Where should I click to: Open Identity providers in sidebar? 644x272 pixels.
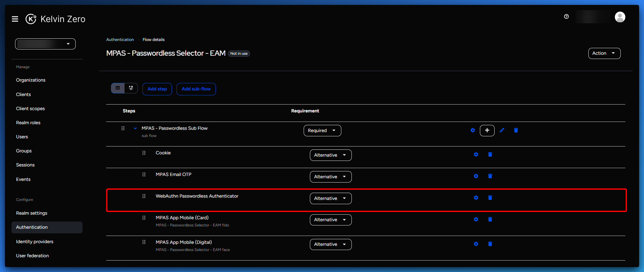(x=35, y=242)
